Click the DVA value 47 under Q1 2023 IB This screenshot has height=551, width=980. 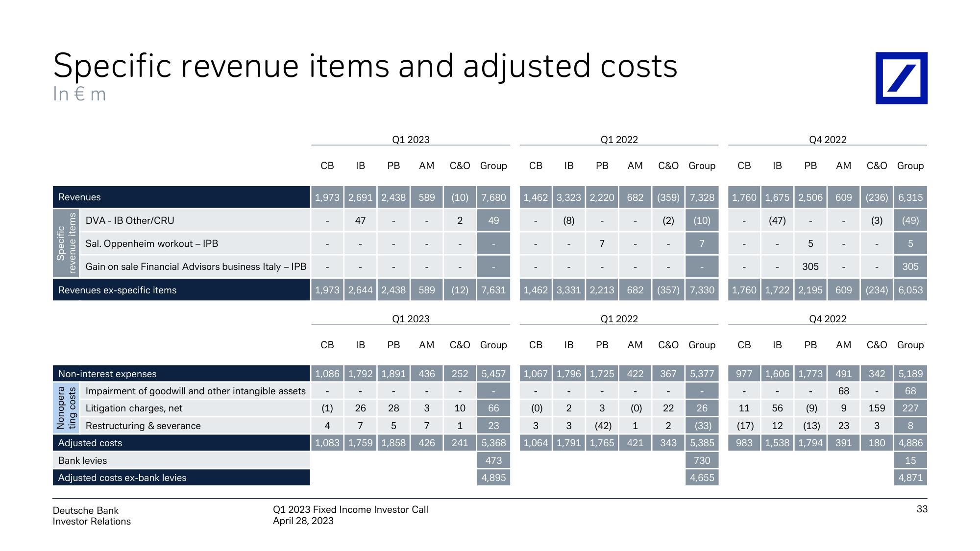tap(360, 220)
